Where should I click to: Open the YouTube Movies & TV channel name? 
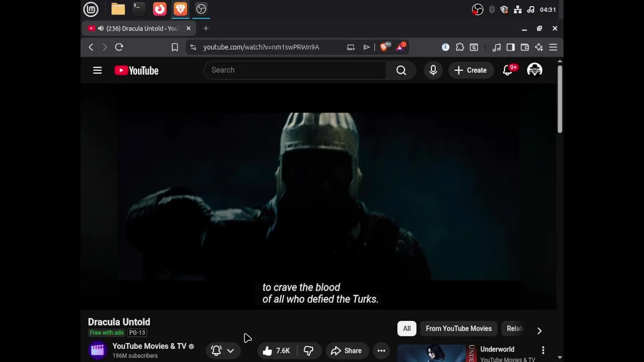[149, 346]
